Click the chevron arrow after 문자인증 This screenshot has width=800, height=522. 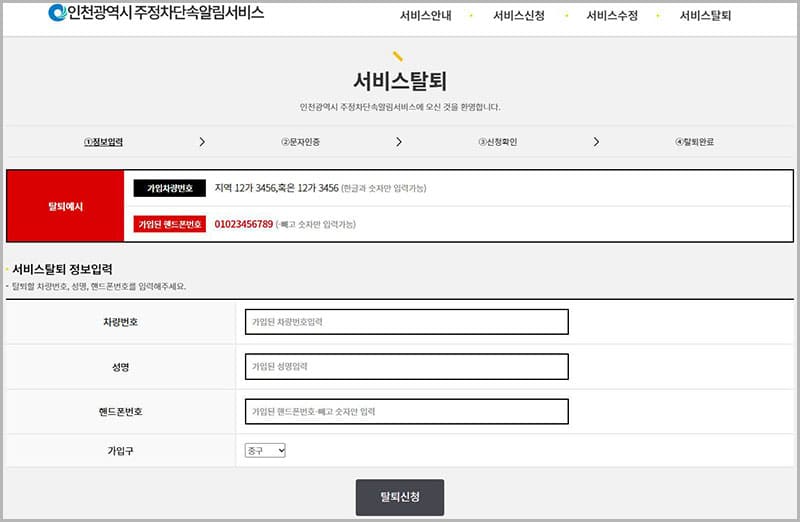click(x=399, y=142)
